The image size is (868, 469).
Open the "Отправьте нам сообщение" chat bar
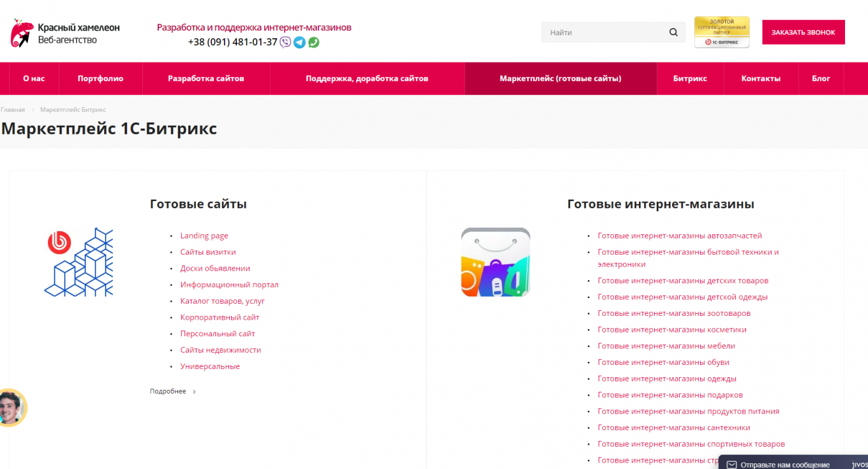point(785,465)
